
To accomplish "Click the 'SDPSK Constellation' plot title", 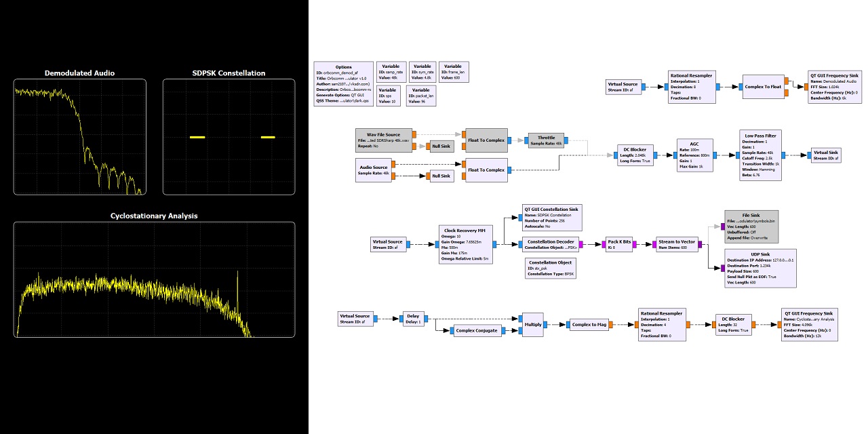I will click(229, 73).
